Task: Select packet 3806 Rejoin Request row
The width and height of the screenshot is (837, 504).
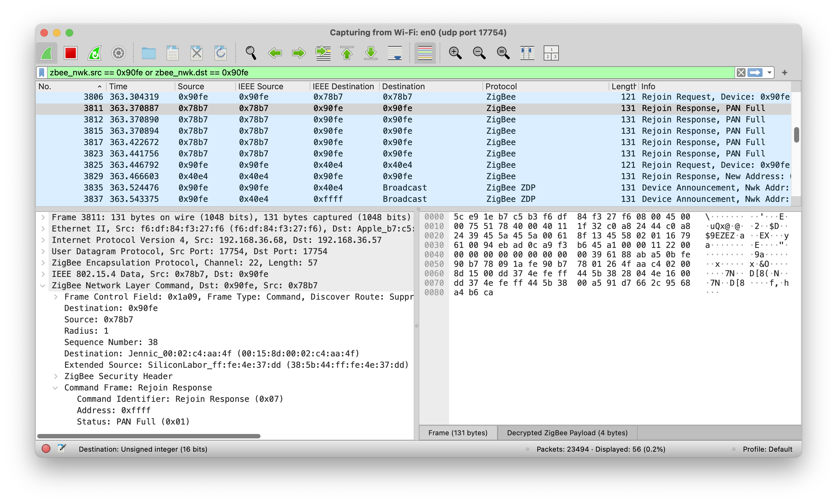Action: (413, 97)
